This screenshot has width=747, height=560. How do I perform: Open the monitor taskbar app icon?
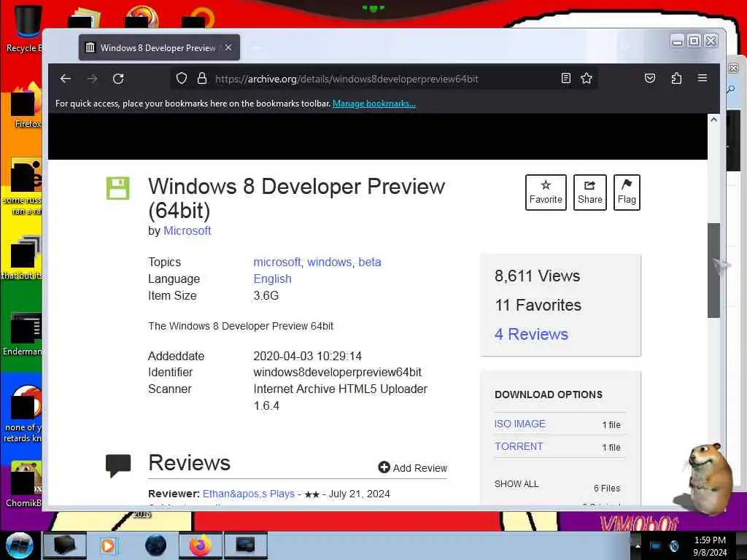(246, 545)
